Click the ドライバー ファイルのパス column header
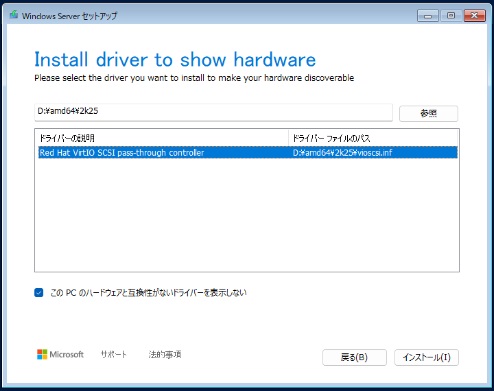This screenshot has width=494, height=391. coord(373,138)
